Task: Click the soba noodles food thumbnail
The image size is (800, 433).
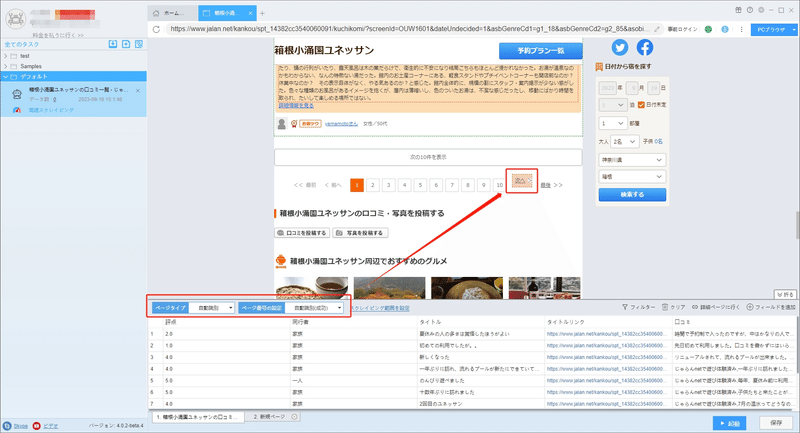Action: [x=312, y=288]
